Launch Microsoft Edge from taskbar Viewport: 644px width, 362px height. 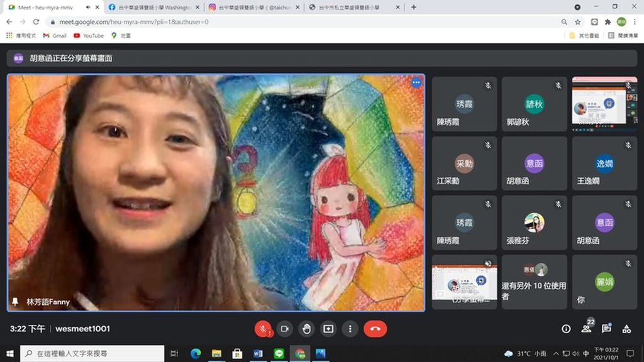point(196,353)
